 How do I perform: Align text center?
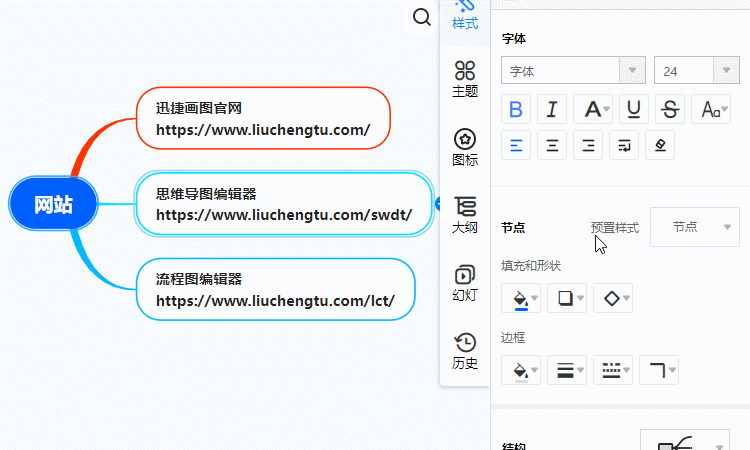(552, 145)
